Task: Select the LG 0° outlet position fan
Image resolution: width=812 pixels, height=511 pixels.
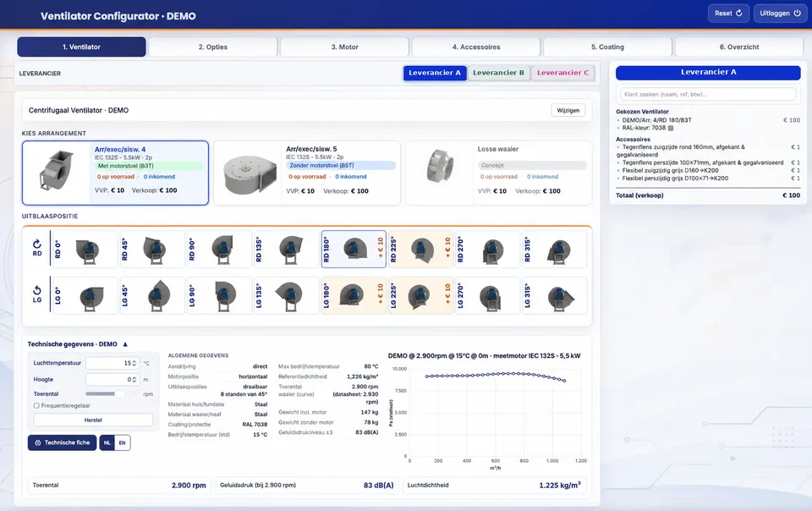Action: (85, 295)
